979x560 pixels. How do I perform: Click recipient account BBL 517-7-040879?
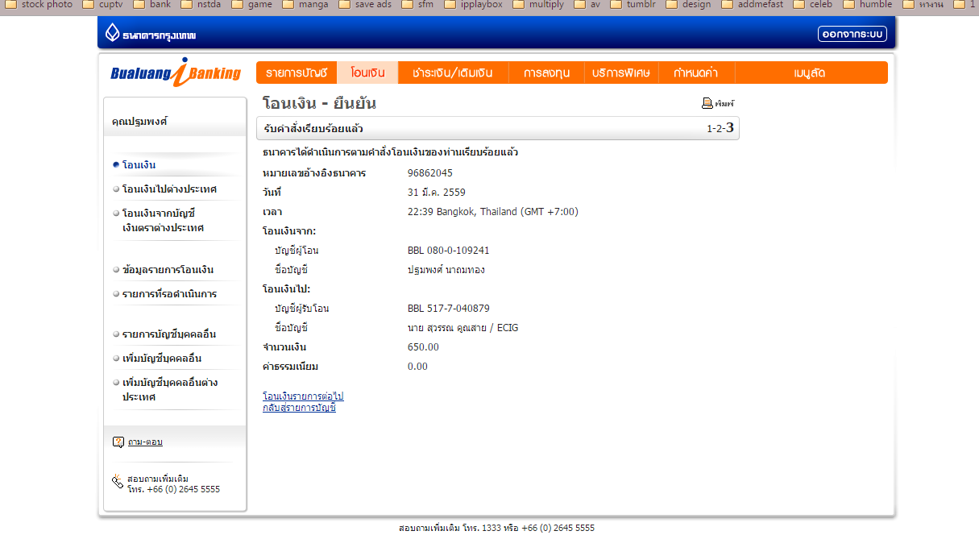[x=449, y=309]
